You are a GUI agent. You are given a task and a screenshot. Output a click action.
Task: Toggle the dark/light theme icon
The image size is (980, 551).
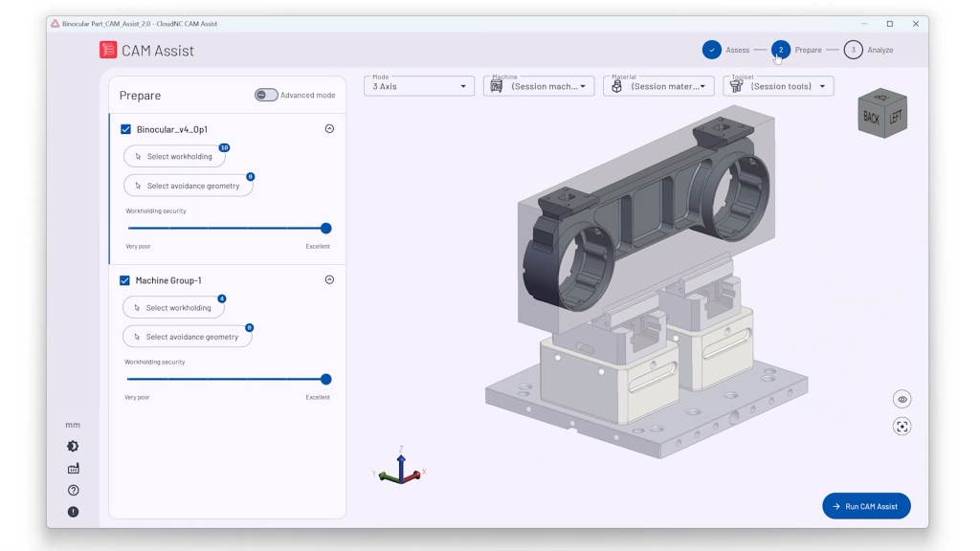[x=74, y=447]
